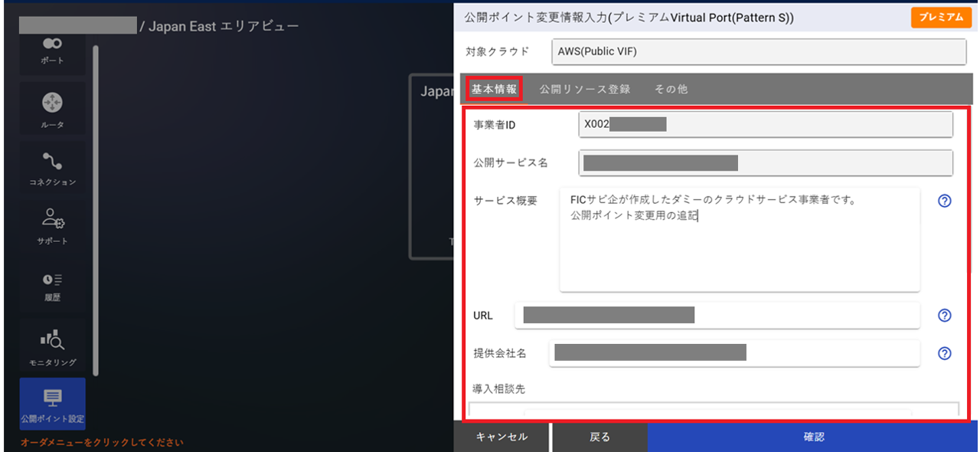Confirm with the 確認 button
Viewport: 980px width, 452px height.
pos(814,437)
